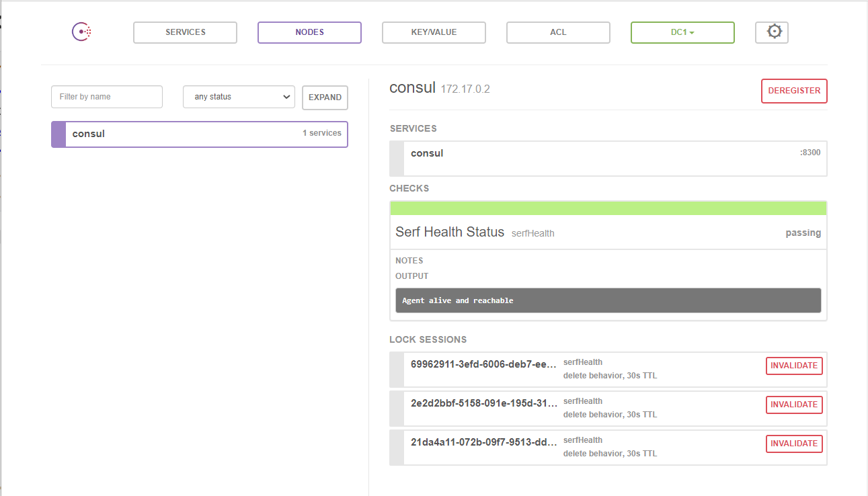Click the Serf Health Status check

450,232
